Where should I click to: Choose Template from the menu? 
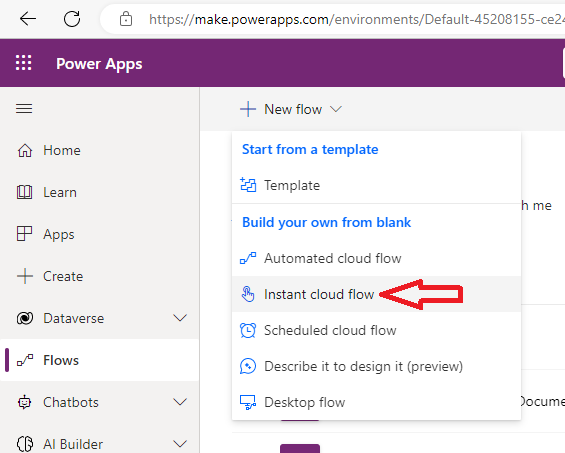coord(292,186)
